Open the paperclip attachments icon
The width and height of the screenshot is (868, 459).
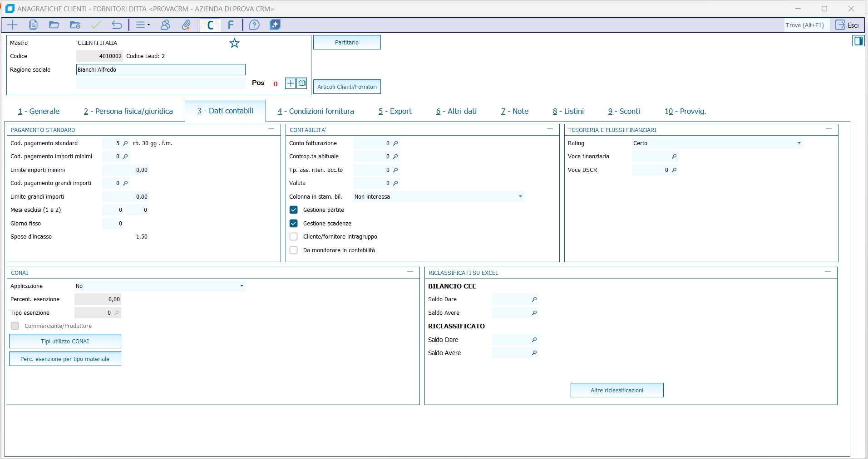(x=186, y=25)
